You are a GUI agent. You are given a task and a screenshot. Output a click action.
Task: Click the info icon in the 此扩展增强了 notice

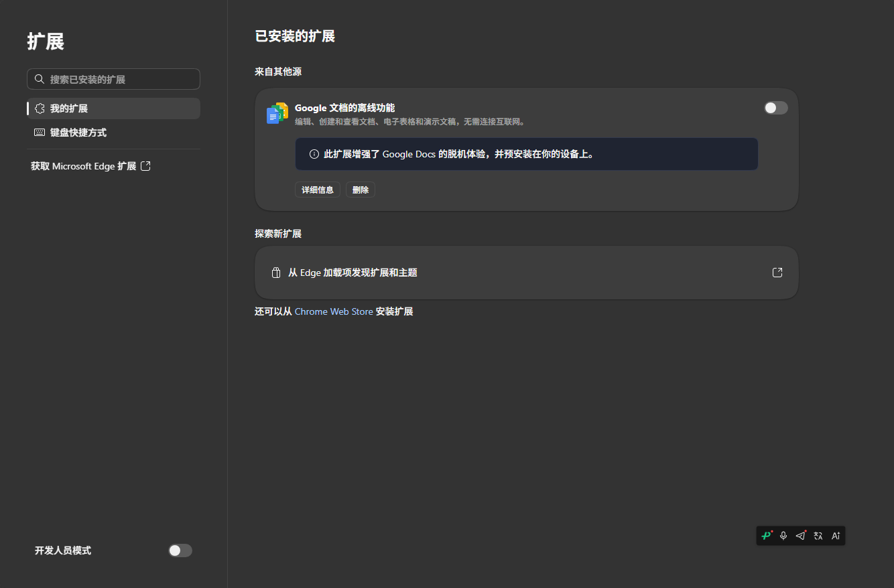click(314, 154)
